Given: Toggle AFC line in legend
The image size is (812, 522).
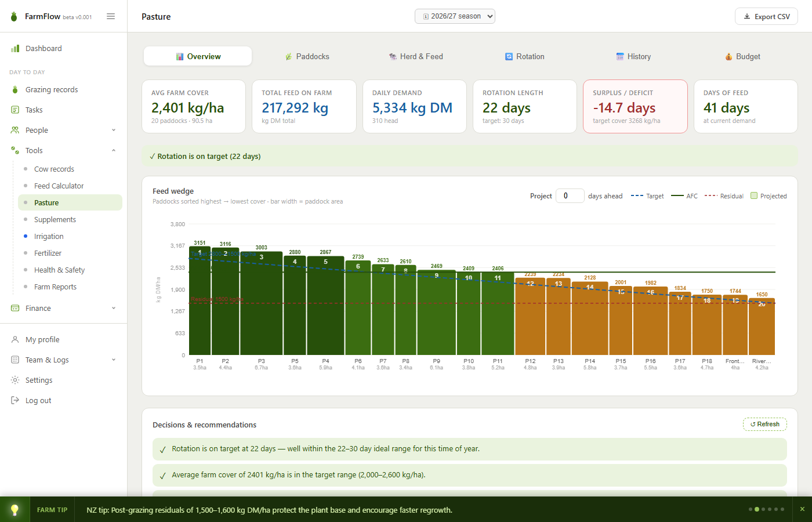Looking at the screenshot, I should (x=684, y=196).
